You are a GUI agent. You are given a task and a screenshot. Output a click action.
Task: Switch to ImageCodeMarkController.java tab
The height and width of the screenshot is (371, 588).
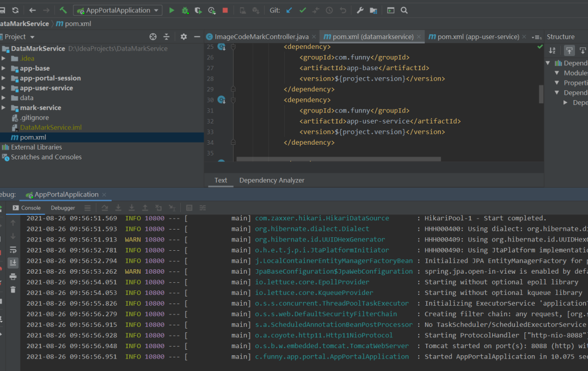pyautogui.click(x=261, y=37)
